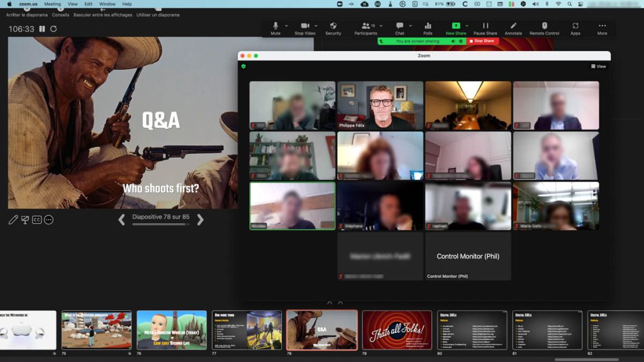Expand the New Share options arrow
This screenshot has height=362, width=644.
(467, 26)
